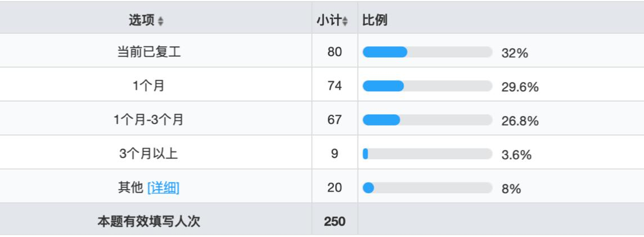Click the sort arrows beside 小计 header

[x=345, y=21]
